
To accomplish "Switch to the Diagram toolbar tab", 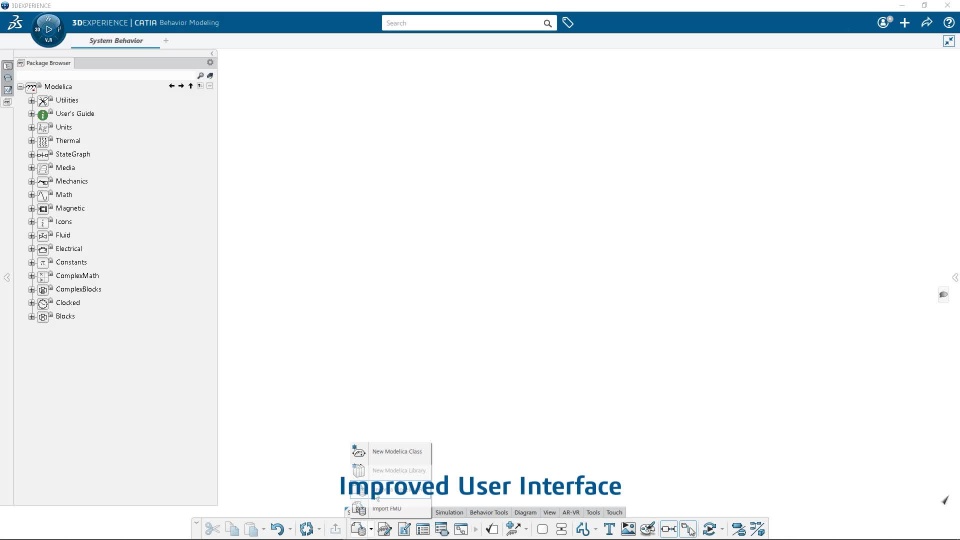I will (x=525, y=512).
